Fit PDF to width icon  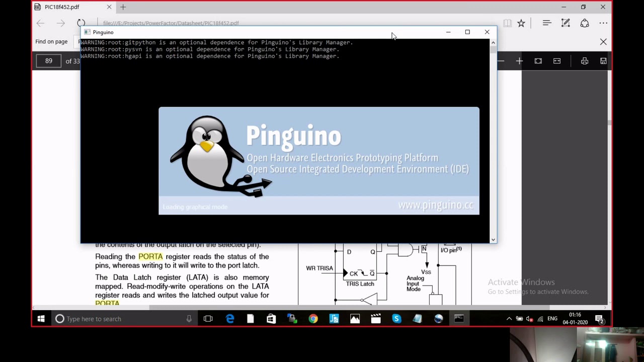click(557, 61)
